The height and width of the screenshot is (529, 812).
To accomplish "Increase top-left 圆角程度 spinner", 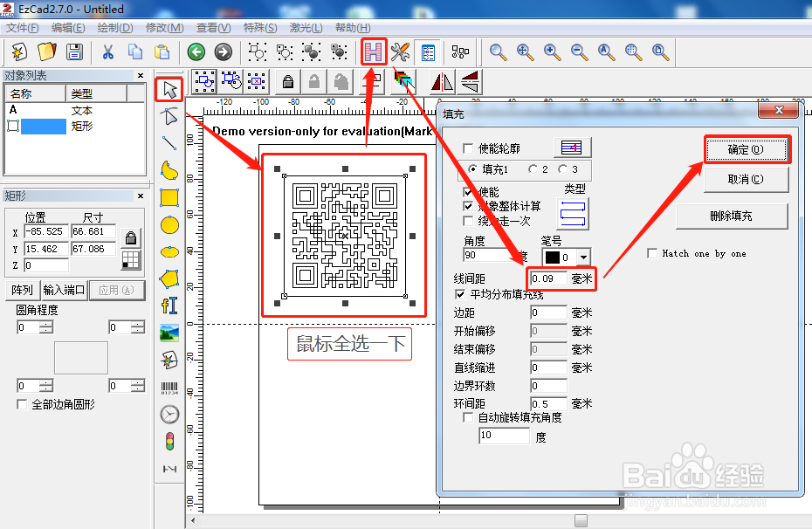I will [x=46, y=324].
